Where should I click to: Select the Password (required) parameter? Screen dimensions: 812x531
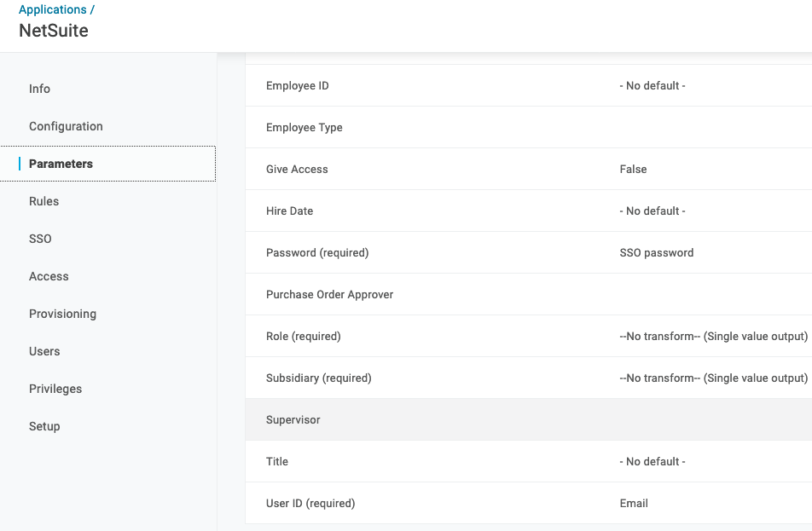pyautogui.click(x=317, y=253)
